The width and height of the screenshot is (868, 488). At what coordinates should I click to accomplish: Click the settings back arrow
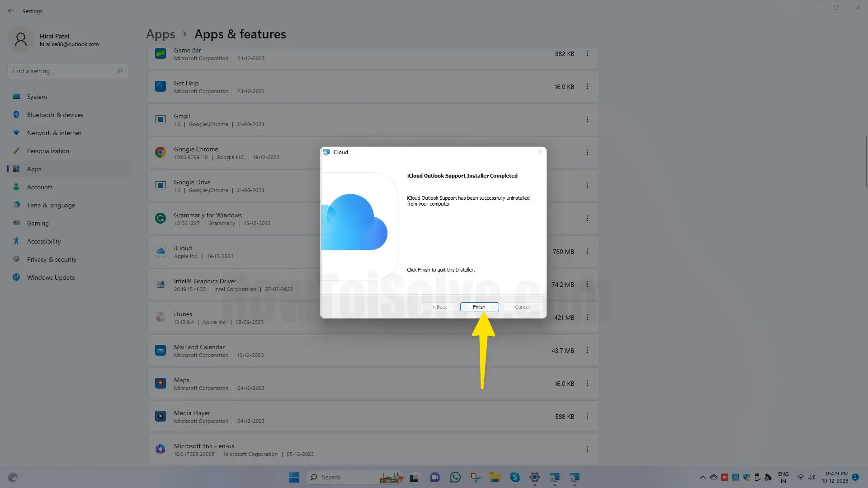pos(10,11)
